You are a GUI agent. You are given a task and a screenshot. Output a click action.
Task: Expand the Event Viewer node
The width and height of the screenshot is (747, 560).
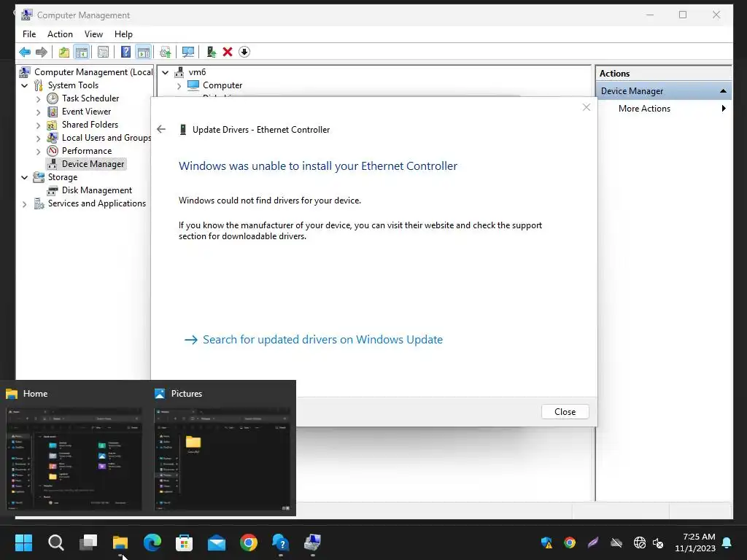click(x=38, y=112)
